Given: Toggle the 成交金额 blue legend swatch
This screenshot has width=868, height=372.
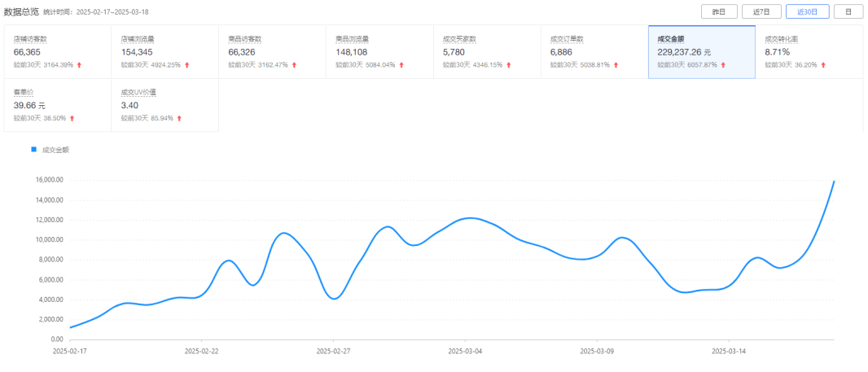Looking at the screenshot, I should [x=33, y=149].
